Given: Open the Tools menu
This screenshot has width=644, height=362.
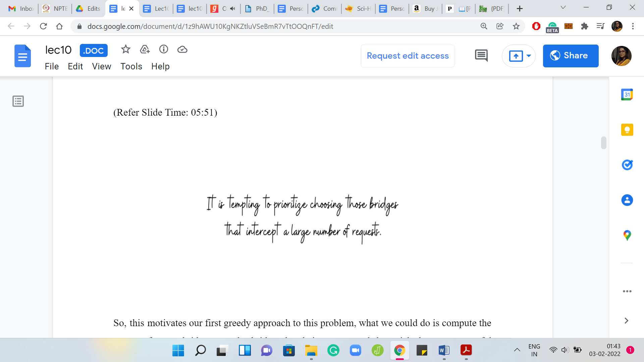Looking at the screenshot, I should (x=131, y=66).
